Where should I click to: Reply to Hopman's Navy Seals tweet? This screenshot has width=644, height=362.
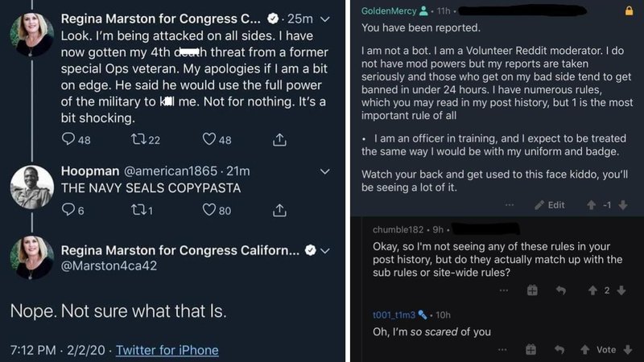coord(69,211)
